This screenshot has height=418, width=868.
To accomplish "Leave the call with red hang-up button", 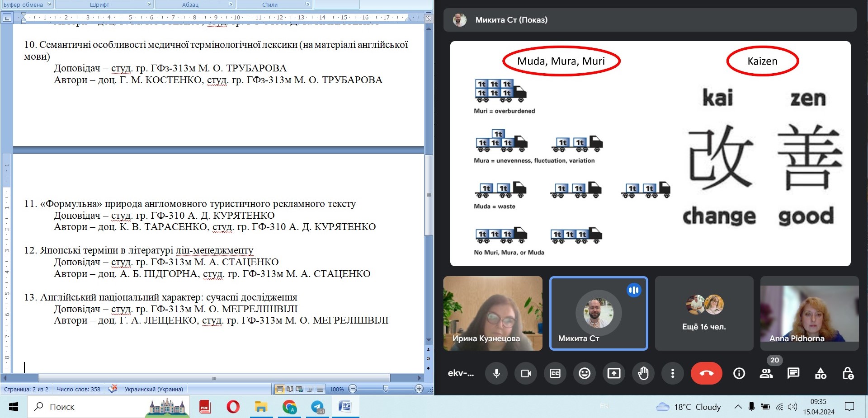I will 706,373.
